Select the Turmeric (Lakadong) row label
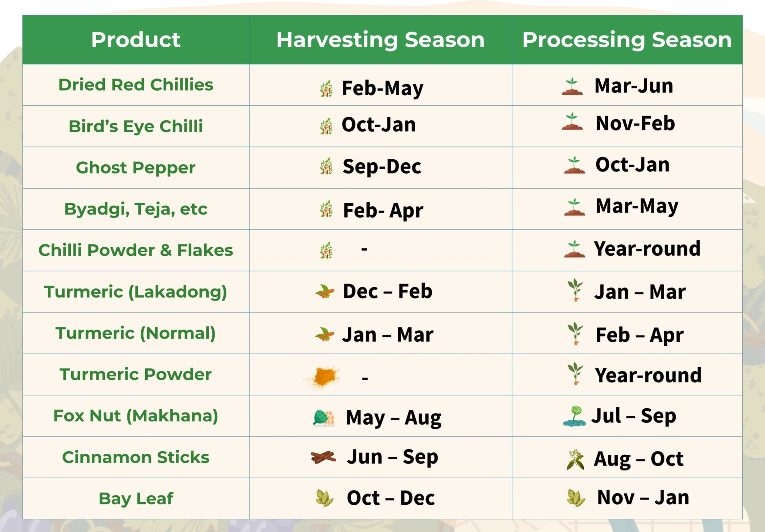The image size is (765, 532). 136,292
